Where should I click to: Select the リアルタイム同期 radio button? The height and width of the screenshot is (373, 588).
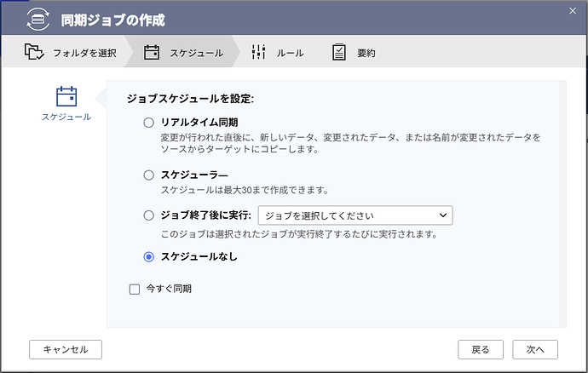point(149,123)
